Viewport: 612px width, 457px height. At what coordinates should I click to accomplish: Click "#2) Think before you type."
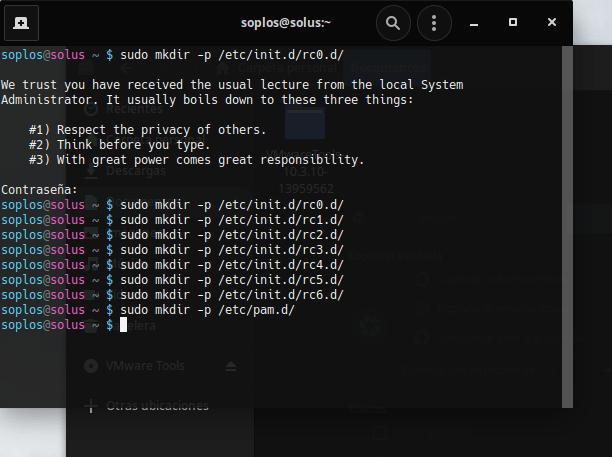119,145
